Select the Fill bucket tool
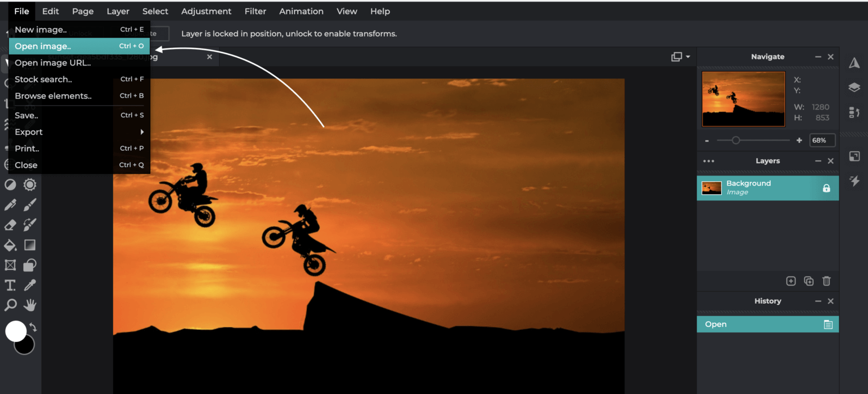 pos(10,245)
